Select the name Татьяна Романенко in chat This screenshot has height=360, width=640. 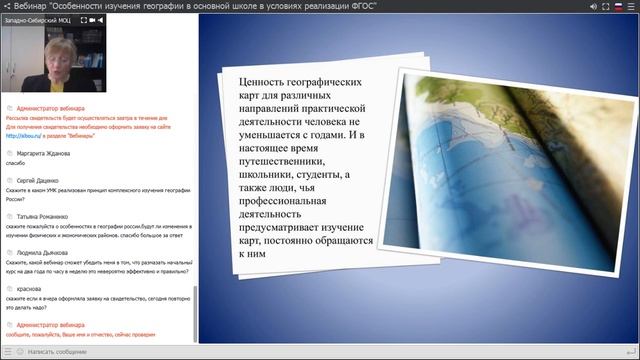(x=42, y=217)
